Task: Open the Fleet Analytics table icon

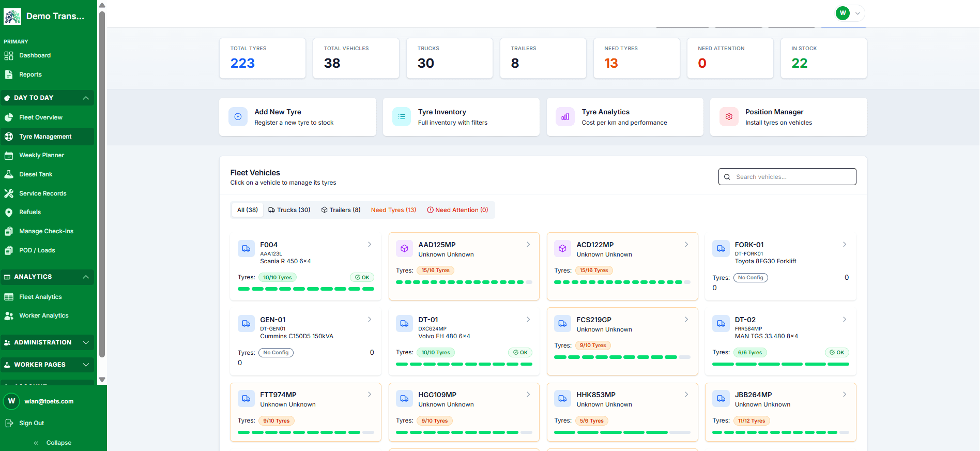Action: click(x=9, y=297)
